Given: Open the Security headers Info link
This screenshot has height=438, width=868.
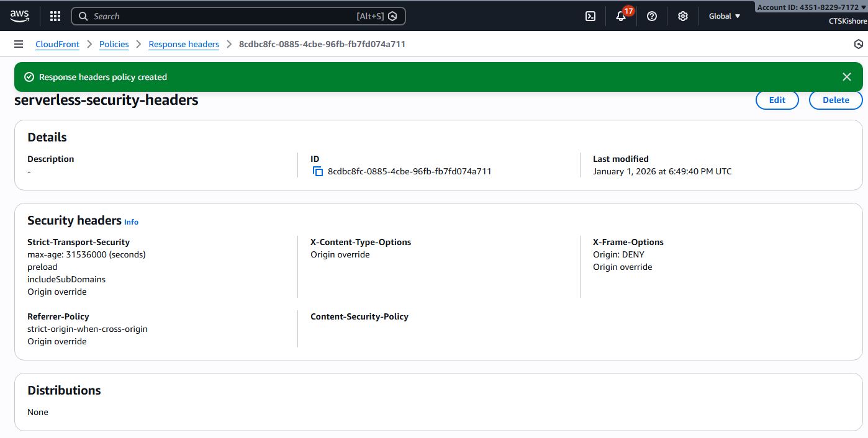Looking at the screenshot, I should tap(131, 222).
